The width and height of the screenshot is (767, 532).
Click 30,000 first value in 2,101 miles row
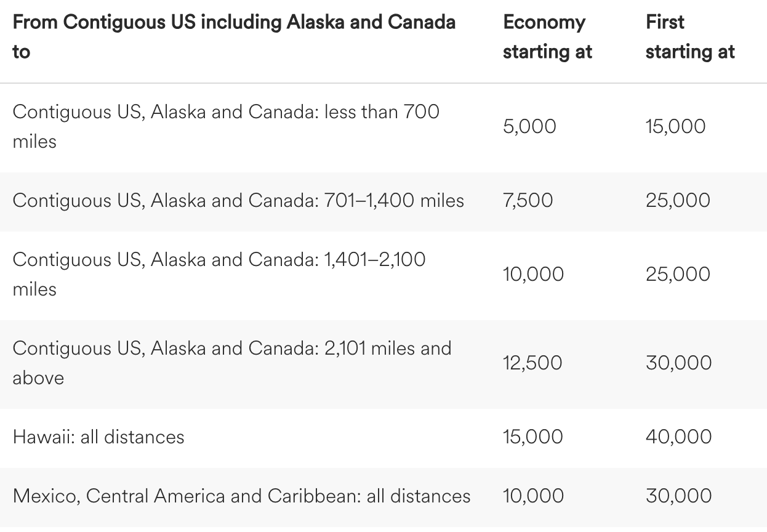point(679,363)
